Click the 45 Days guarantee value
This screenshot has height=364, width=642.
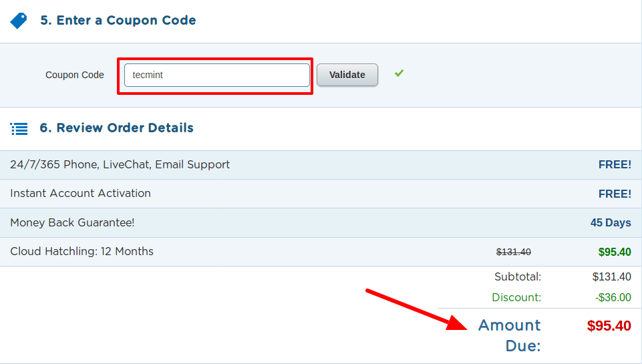coord(611,222)
